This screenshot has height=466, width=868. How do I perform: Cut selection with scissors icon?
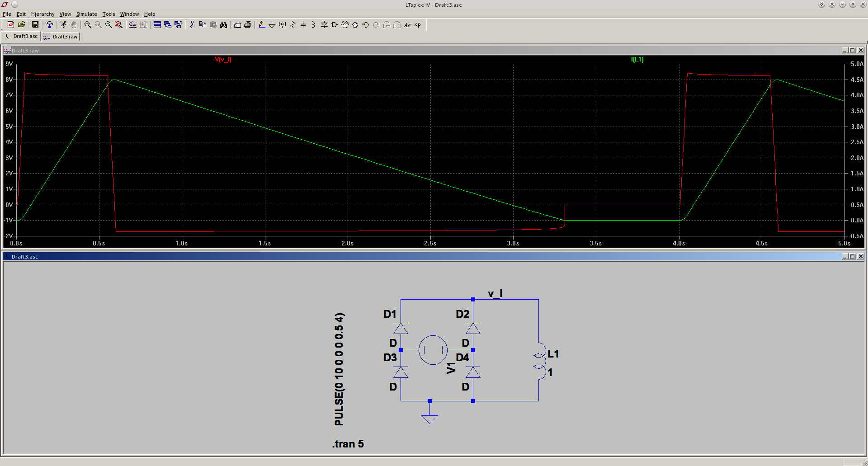192,25
